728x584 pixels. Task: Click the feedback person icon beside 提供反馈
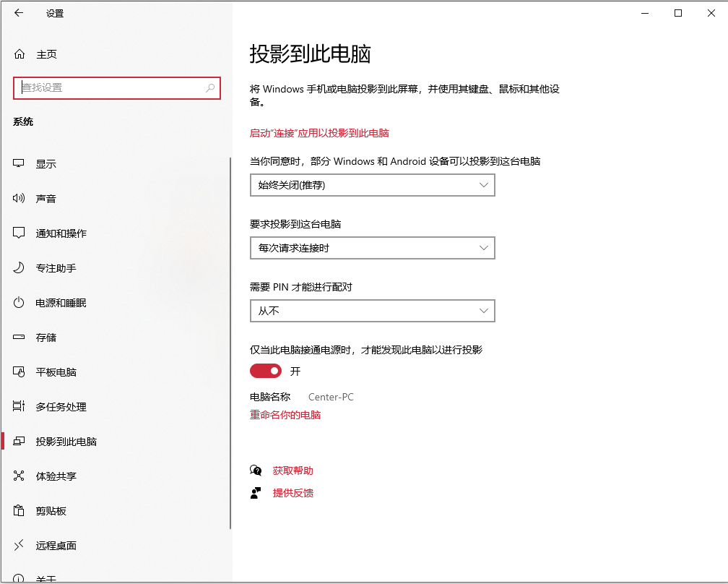(x=256, y=493)
